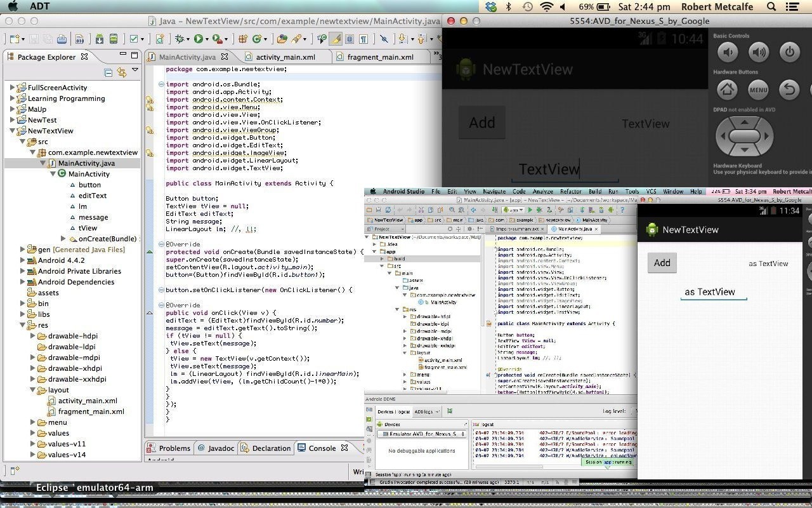
Task: Click Eclipse Print icon
Action: pos(62,39)
